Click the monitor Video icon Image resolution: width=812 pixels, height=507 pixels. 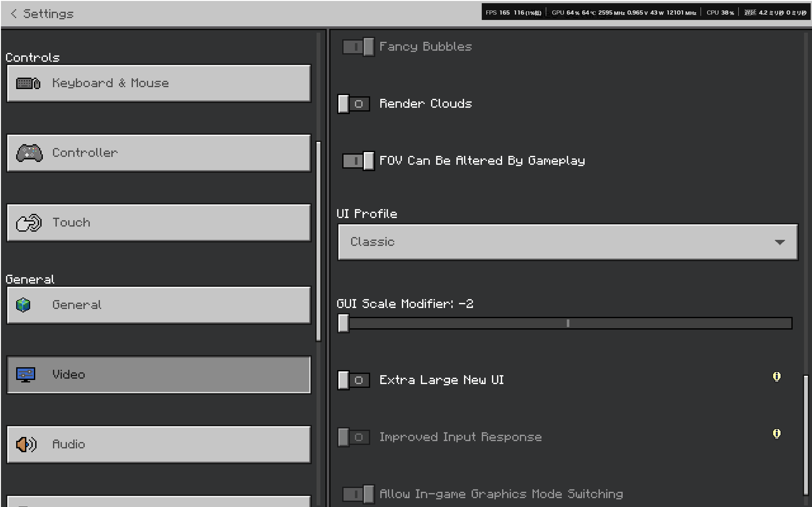pyautogui.click(x=25, y=375)
